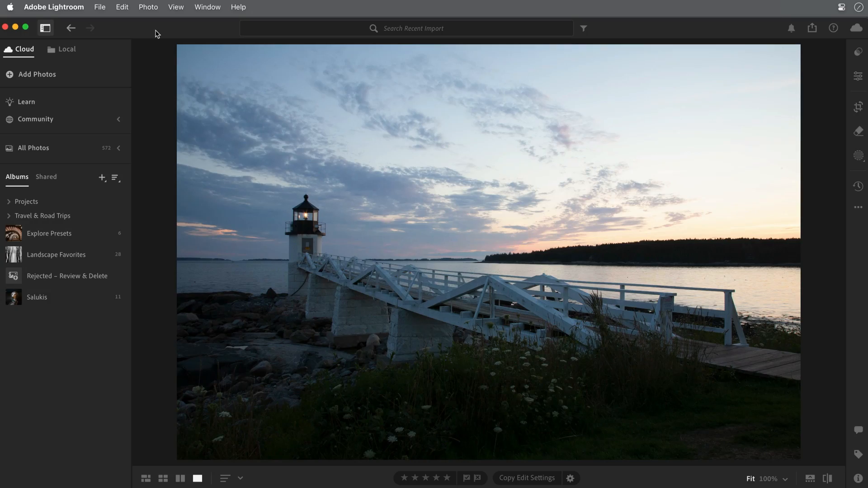Open the three-dot more options menu

coord(858,207)
